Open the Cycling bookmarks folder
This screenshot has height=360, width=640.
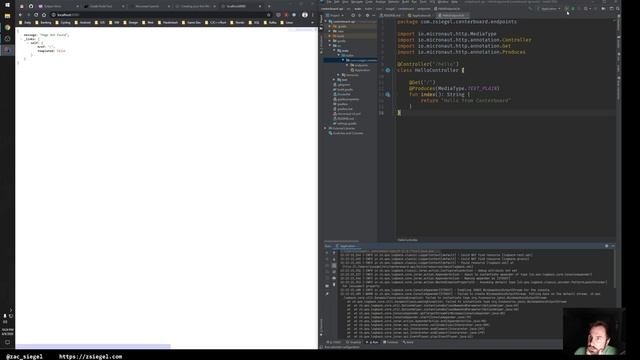(x=63, y=22)
